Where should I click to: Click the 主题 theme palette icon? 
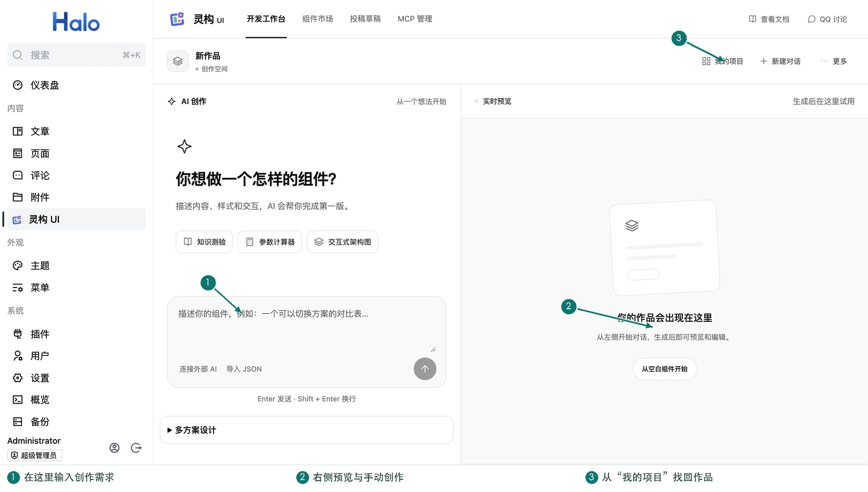(18, 266)
